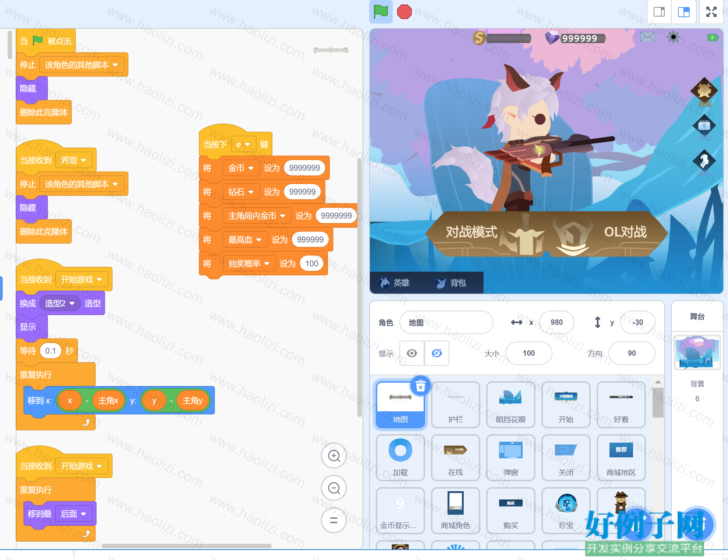Screen dimensions: 728x560
Task: Select the 珍宝 sprite
Action: [566, 510]
